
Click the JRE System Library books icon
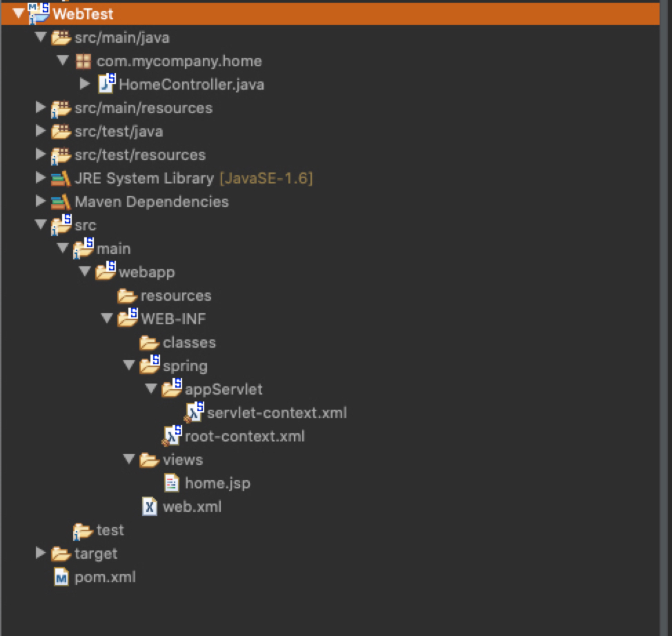point(61,178)
